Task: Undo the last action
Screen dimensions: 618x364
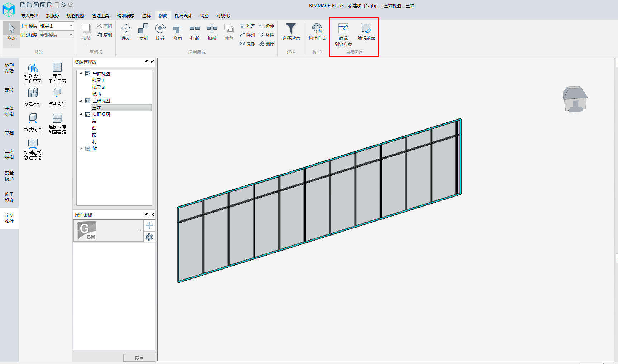Action: (x=63, y=5)
